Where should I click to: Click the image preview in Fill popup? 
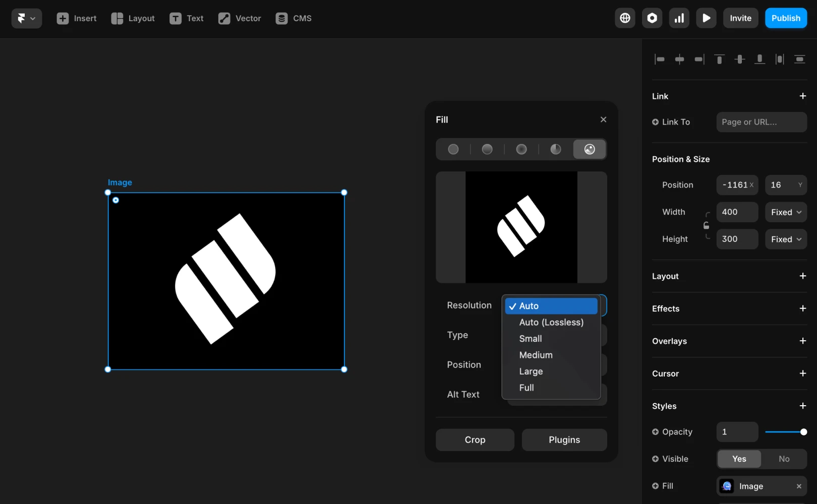coord(521,227)
